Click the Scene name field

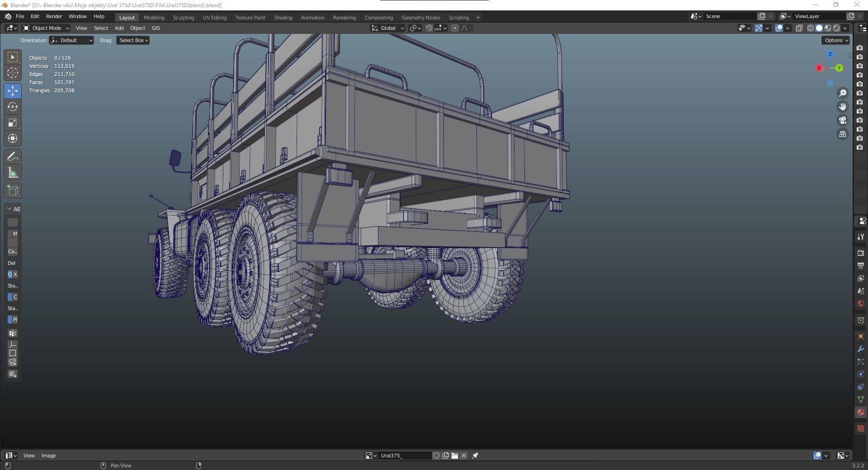click(x=730, y=16)
